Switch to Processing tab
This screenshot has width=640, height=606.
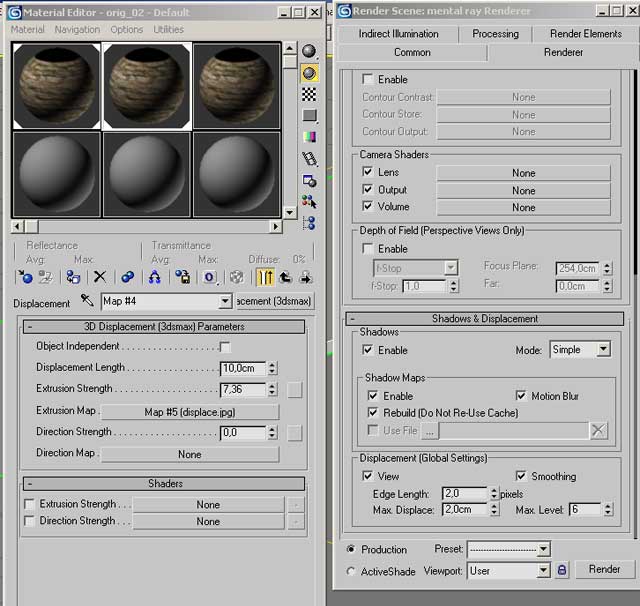pos(496,34)
